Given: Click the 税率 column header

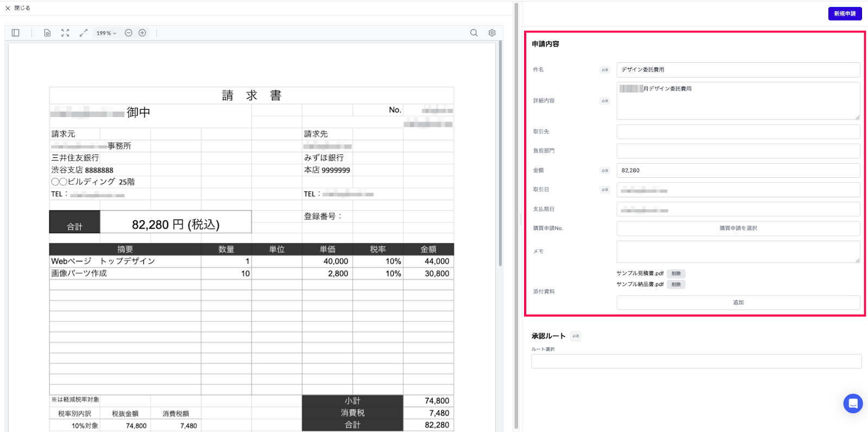Looking at the screenshot, I should [378, 249].
